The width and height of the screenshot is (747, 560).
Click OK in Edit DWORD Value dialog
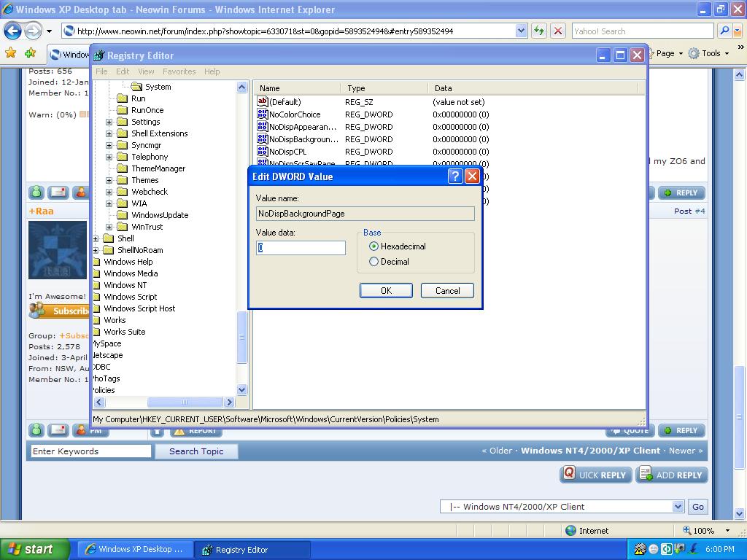coord(386,290)
